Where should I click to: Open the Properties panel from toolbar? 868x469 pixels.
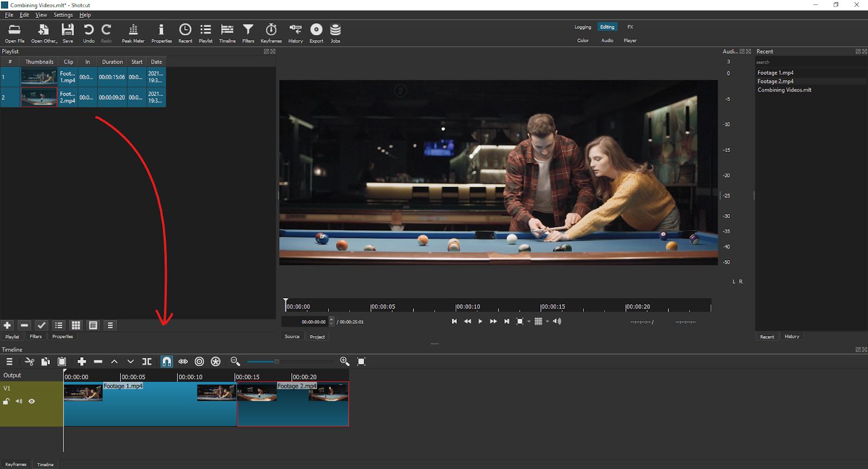coord(161,33)
